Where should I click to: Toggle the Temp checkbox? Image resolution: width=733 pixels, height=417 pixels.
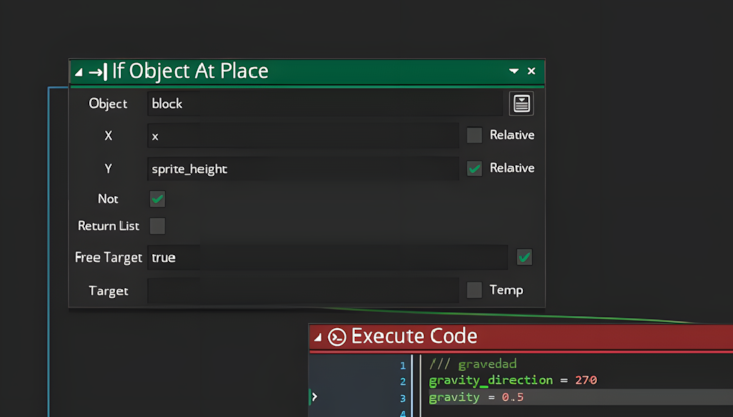(474, 290)
